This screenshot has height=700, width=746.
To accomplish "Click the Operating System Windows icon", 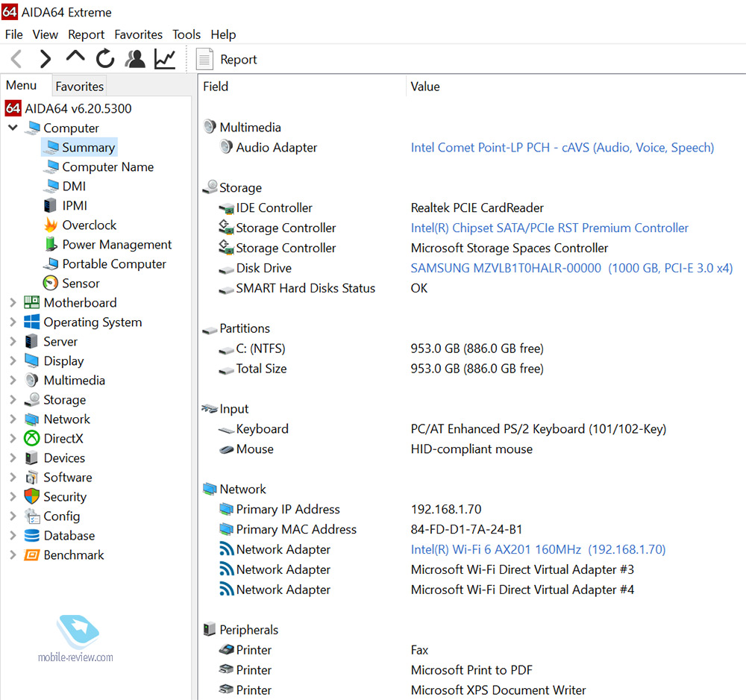I will pyautogui.click(x=32, y=322).
